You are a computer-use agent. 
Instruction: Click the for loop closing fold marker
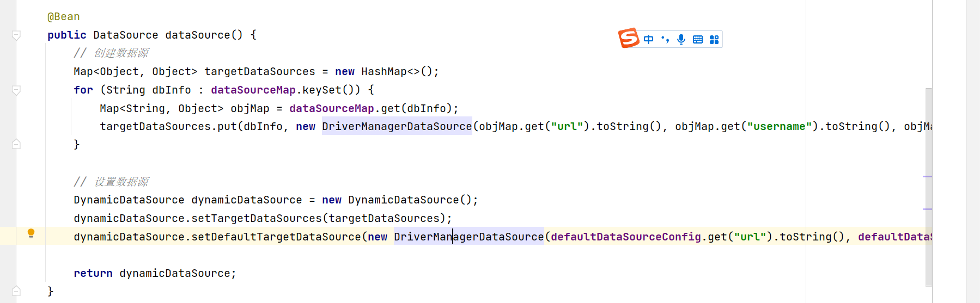16,144
